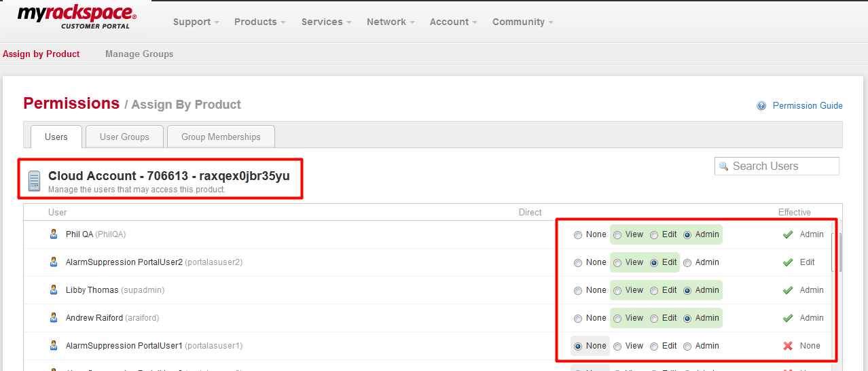
Task: Select View radio for AlarmSuppression PortalUser2
Action: point(617,263)
